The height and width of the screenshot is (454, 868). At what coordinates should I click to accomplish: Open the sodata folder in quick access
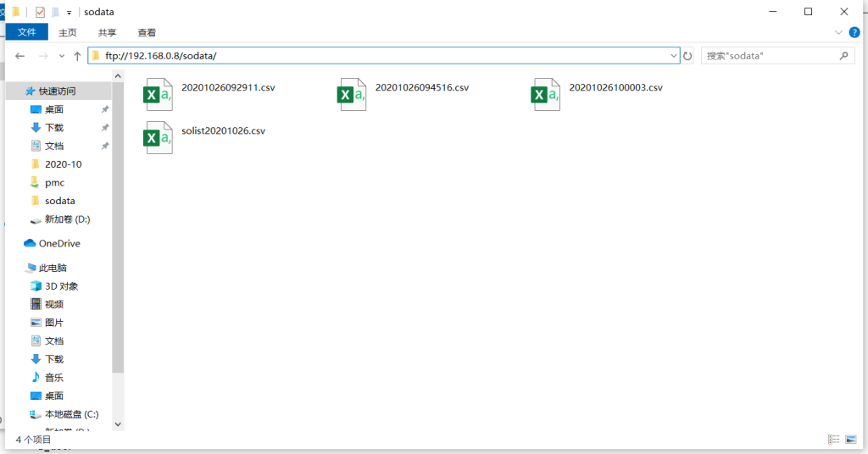pos(59,201)
